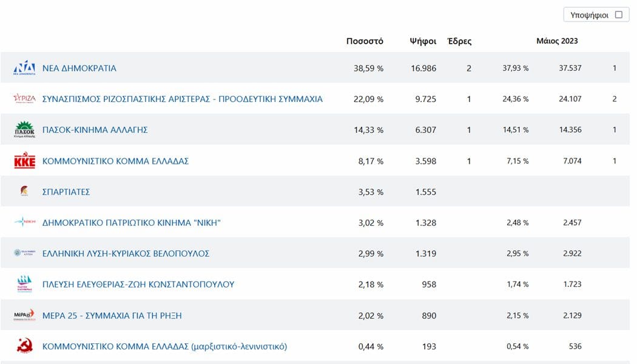The image size is (637, 364).
Task: Select the May 2023 value 24,36 %
Action: [x=516, y=99]
